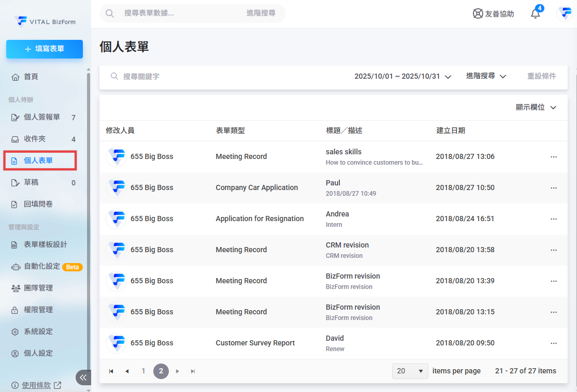Open 個人簽報單 in the sidebar
577x392 pixels.
coord(42,118)
